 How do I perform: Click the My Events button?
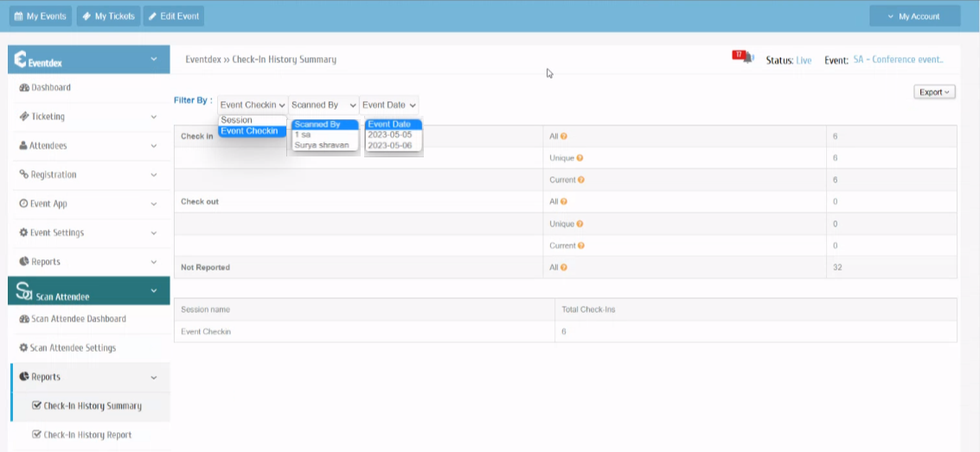pos(40,16)
